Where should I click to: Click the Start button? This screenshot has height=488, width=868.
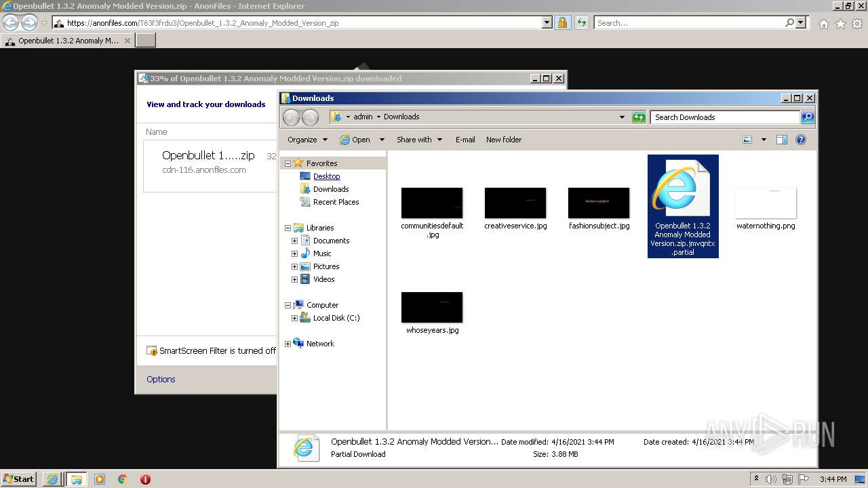(19, 479)
